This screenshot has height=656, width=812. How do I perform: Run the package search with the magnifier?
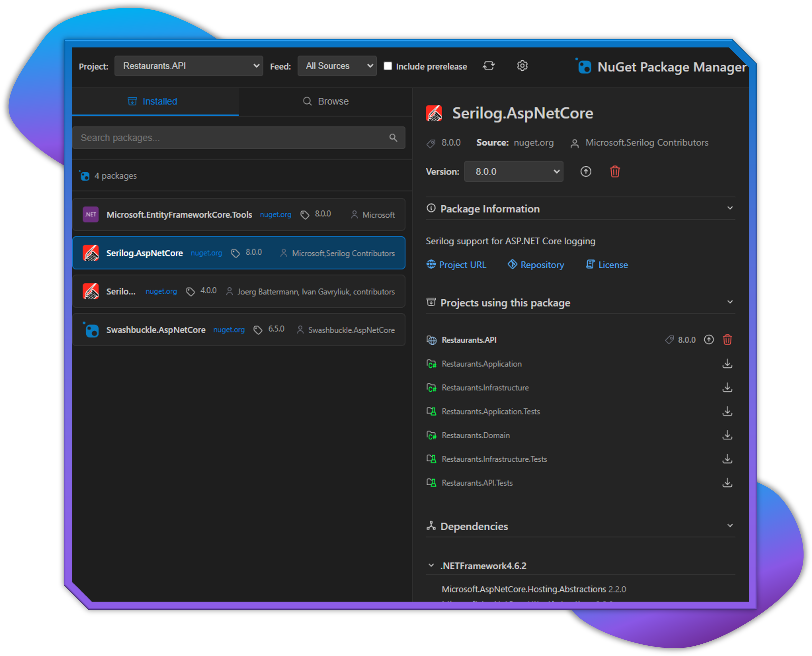[x=394, y=137]
